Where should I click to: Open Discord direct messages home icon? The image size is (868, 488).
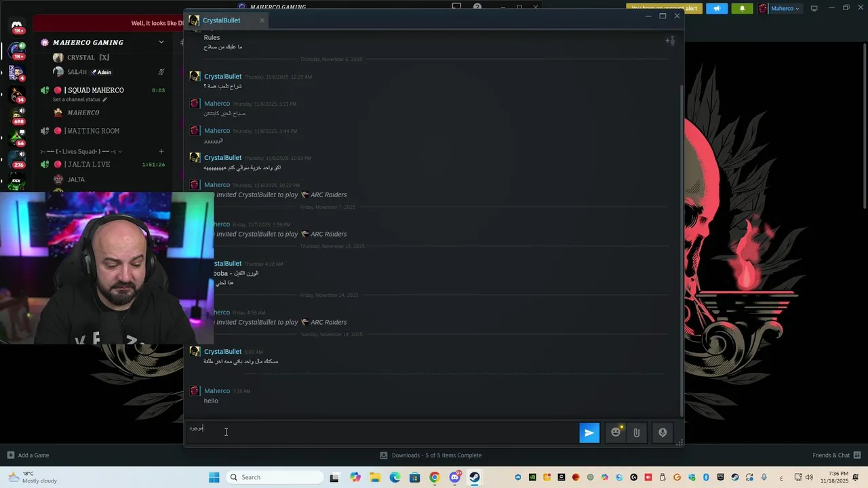[x=17, y=26]
